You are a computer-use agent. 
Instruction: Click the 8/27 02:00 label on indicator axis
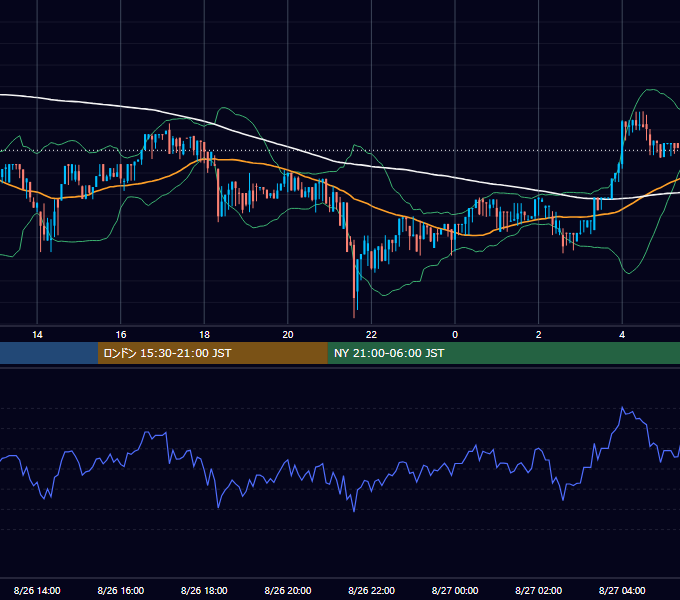(x=539, y=590)
